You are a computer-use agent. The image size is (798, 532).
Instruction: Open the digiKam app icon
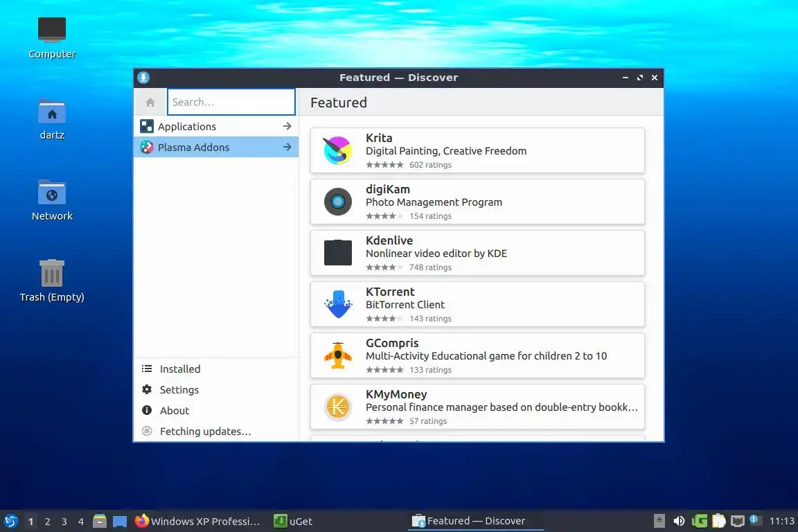click(338, 202)
